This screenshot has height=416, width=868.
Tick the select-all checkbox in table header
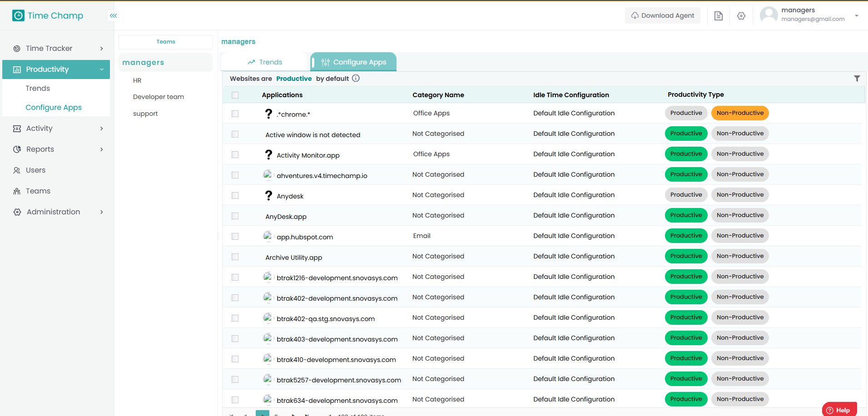point(235,95)
